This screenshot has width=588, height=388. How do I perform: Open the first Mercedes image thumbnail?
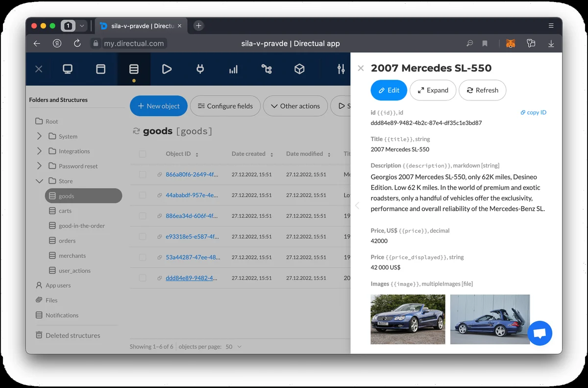408,319
